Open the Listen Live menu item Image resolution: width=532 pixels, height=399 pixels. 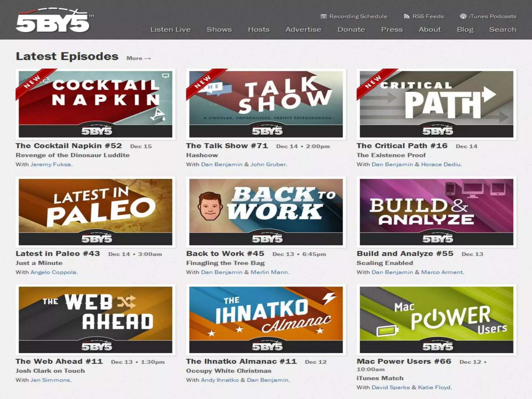pos(171,30)
